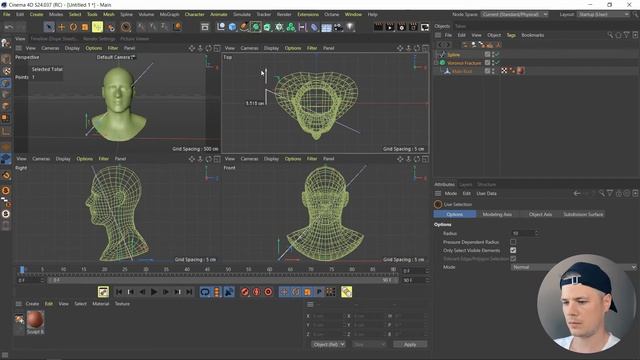
Task: Toggle Voronoi Fracture layer checkbox
Action: pyautogui.click(x=487, y=62)
